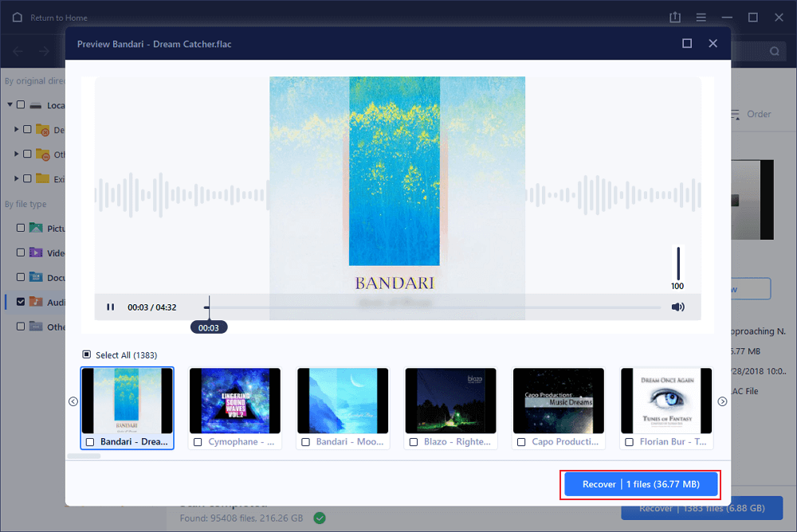Pause the audio preview playback
This screenshot has height=532, width=797.
click(x=111, y=307)
